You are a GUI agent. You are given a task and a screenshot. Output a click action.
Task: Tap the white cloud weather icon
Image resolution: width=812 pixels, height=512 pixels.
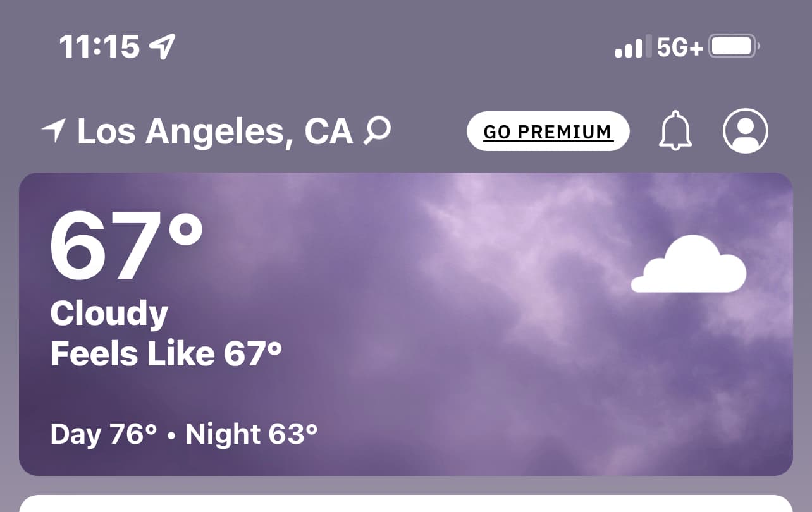689,264
